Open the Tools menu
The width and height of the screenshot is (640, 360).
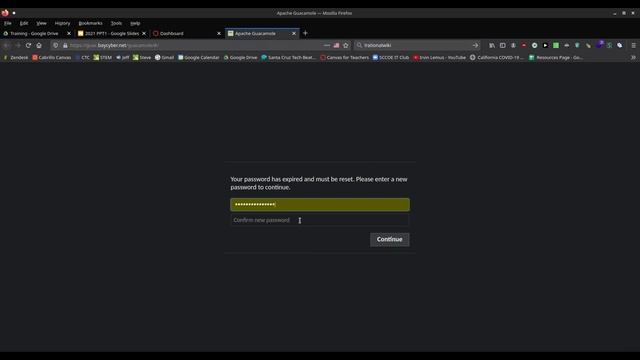(x=116, y=23)
